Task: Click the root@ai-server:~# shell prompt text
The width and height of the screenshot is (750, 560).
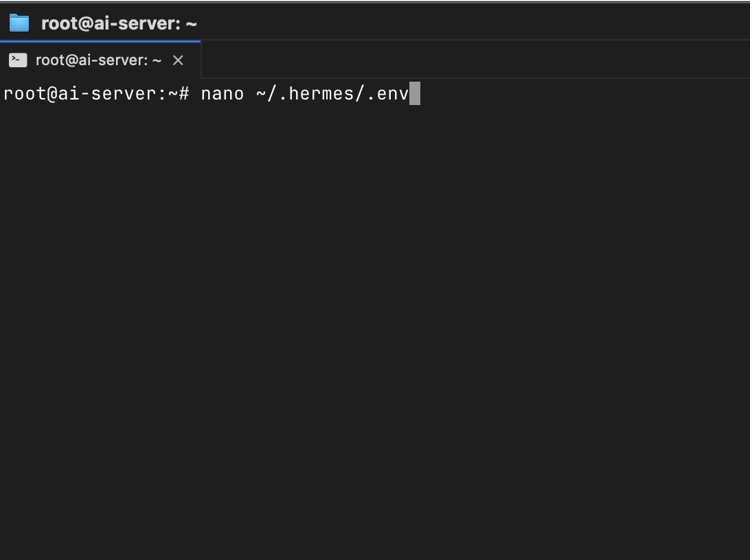Action: (96, 93)
